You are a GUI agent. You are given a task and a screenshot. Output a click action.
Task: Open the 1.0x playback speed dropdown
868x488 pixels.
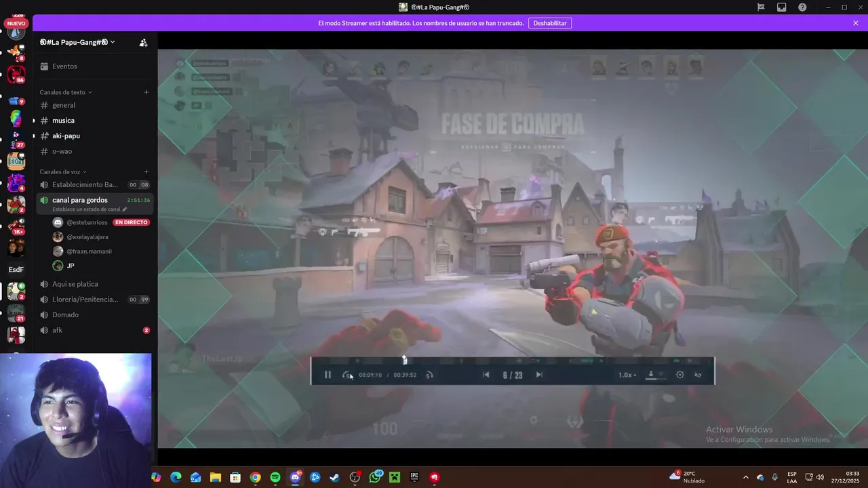coord(627,375)
